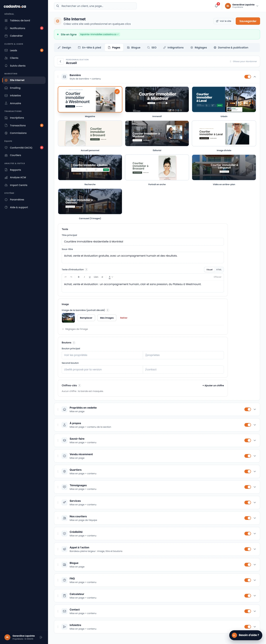
Task: Open Leads via its envelope icon
Action: coord(6,50)
